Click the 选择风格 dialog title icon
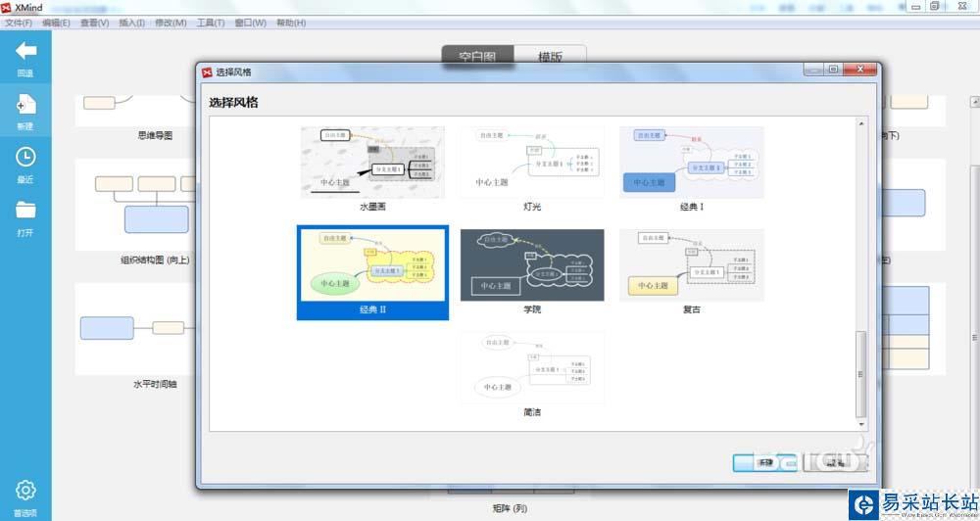Screen dimensions: 980x521 click(x=207, y=71)
